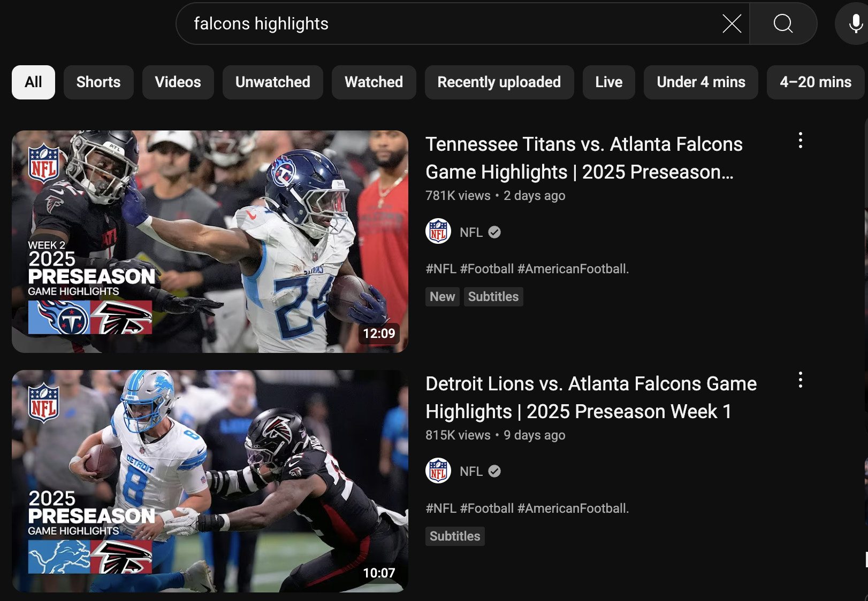
Task: Visit NFL channel name under Titans video
Action: click(x=471, y=232)
